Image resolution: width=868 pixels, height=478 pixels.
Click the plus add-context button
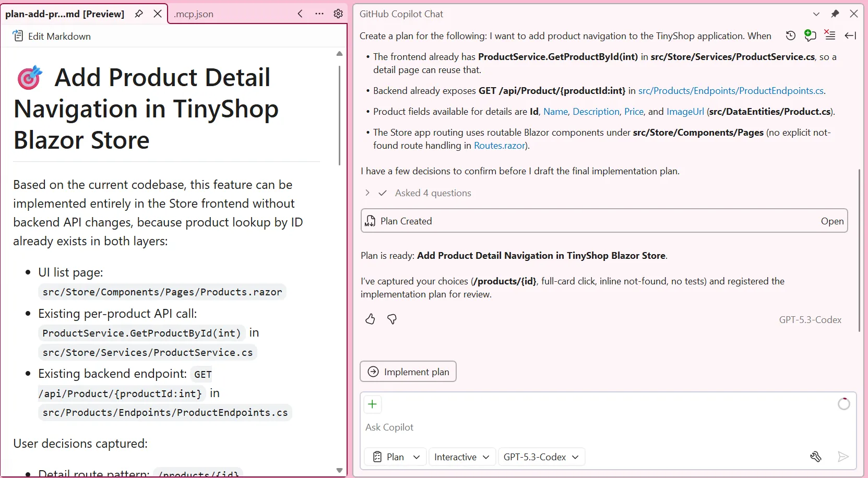tap(372, 404)
